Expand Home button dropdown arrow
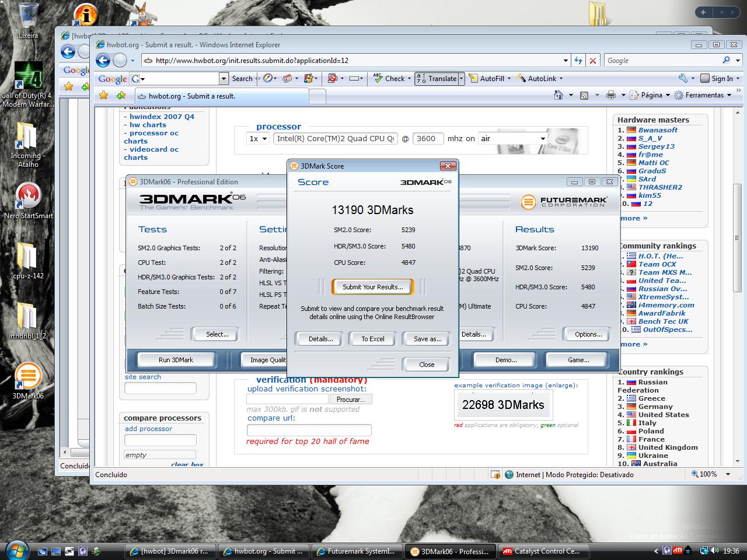 571,95
